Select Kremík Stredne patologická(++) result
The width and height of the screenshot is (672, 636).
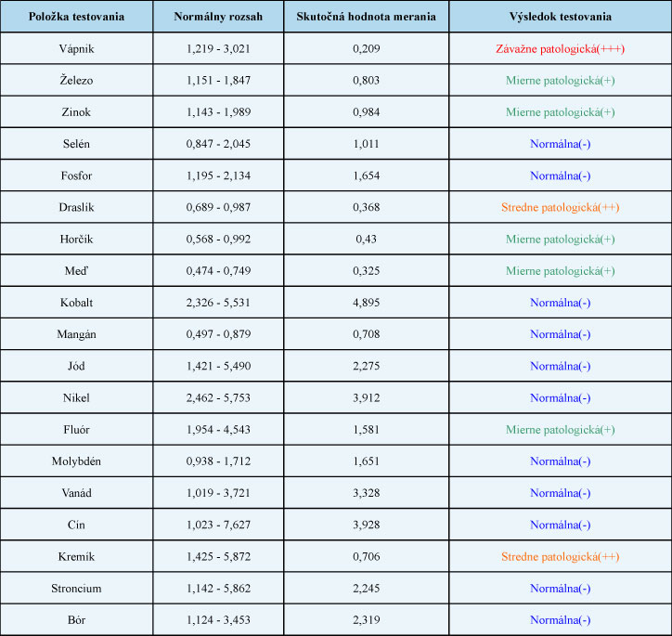[560, 557]
